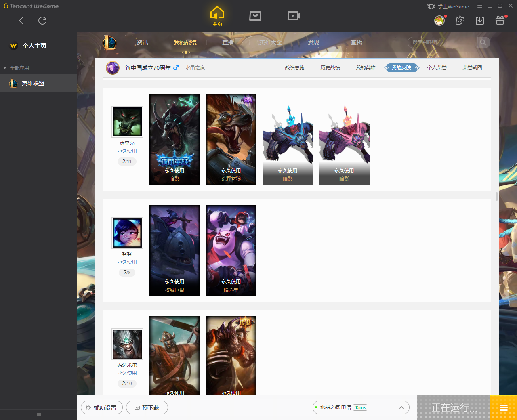Click the League of Legends logo

pyautogui.click(x=109, y=42)
